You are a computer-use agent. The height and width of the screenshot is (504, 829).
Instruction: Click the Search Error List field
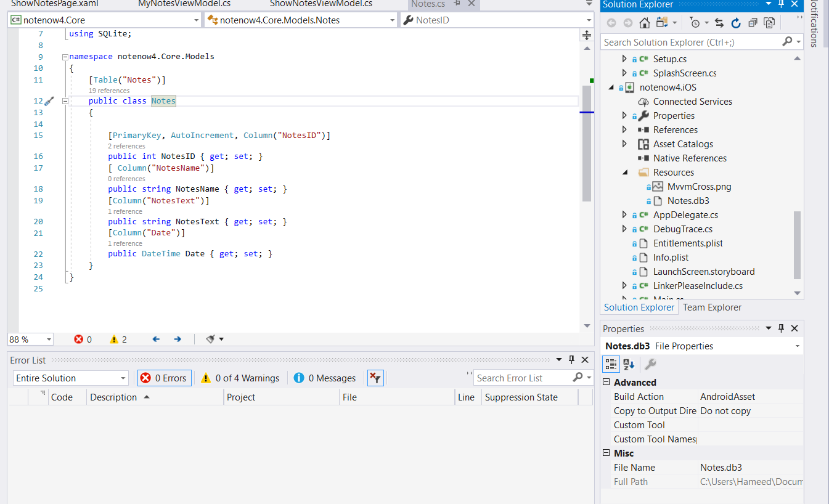pyautogui.click(x=523, y=378)
